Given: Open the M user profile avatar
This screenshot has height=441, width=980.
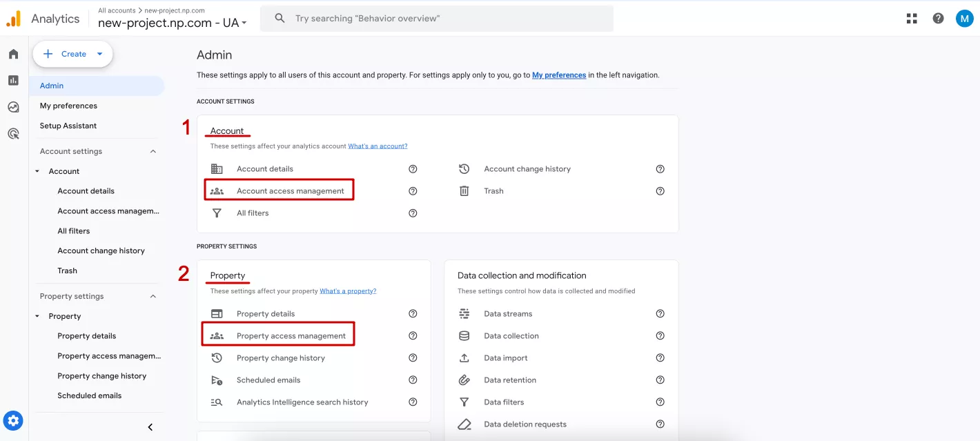Looking at the screenshot, I should tap(964, 19).
